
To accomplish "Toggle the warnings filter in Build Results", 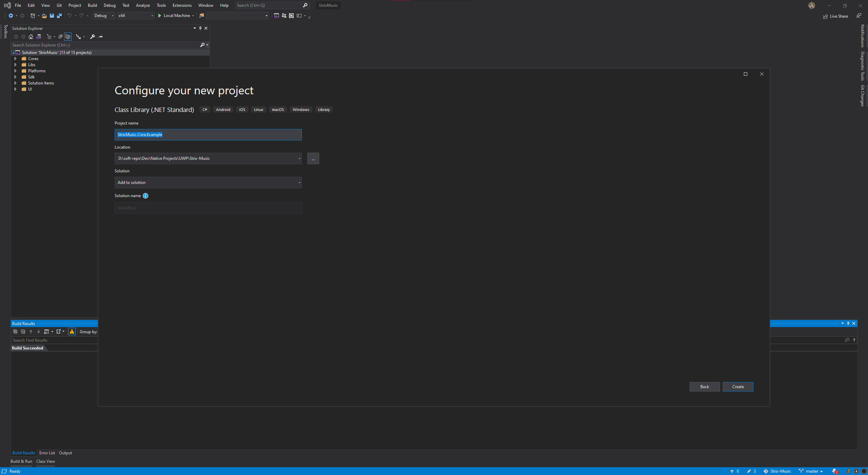I will pyautogui.click(x=72, y=331).
